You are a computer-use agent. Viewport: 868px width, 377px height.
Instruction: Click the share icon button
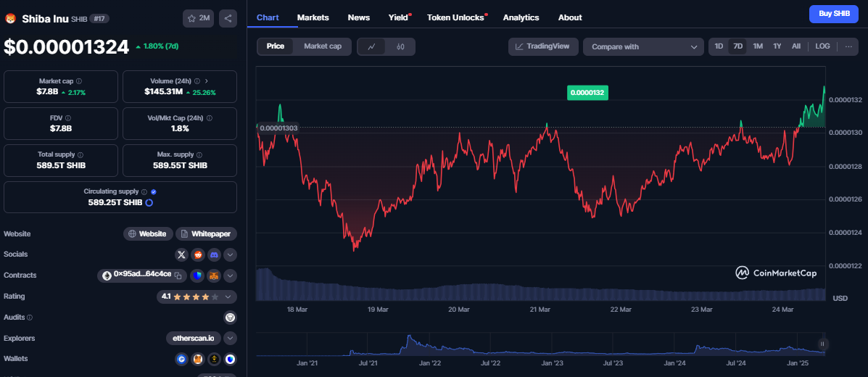coord(228,18)
